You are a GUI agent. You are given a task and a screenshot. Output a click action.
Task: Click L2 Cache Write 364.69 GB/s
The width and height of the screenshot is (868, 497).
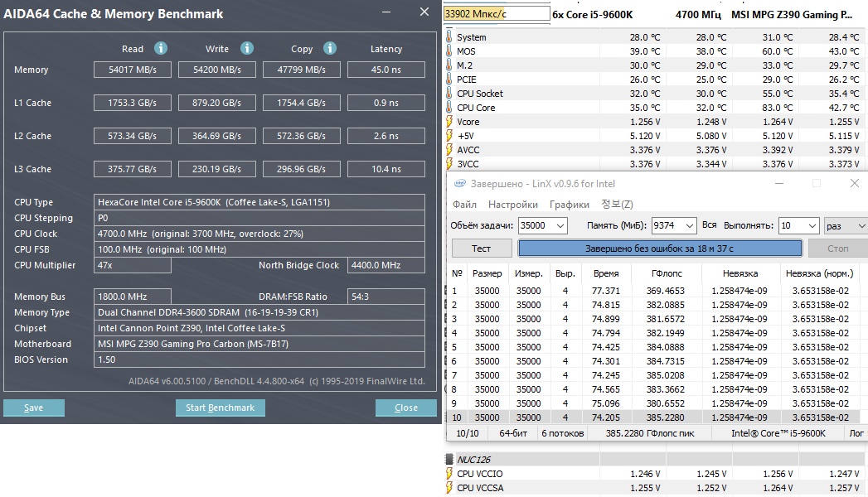pos(217,136)
